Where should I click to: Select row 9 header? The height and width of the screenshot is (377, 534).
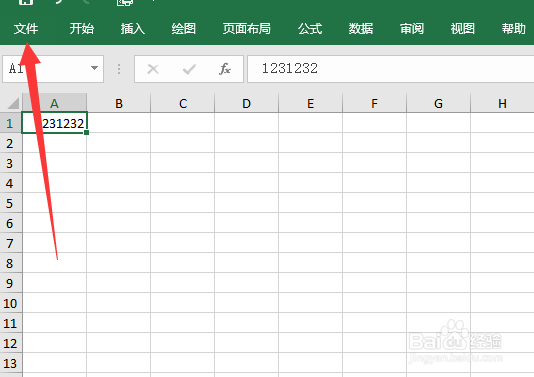pyautogui.click(x=11, y=283)
